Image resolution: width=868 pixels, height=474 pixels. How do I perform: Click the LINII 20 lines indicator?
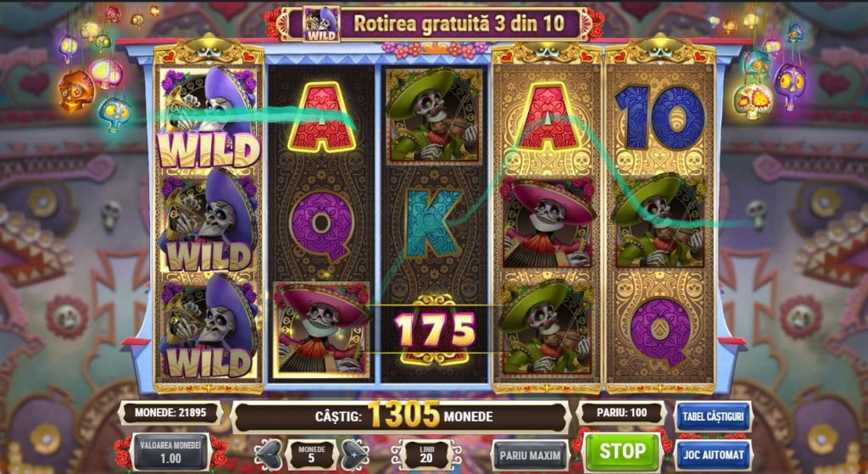pyautogui.click(x=426, y=455)
